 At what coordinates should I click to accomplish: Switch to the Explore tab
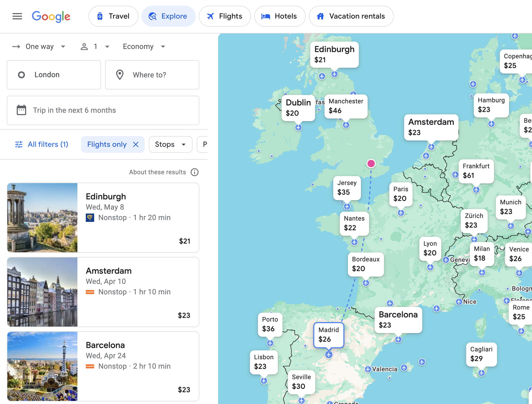(x=168, y=16)
